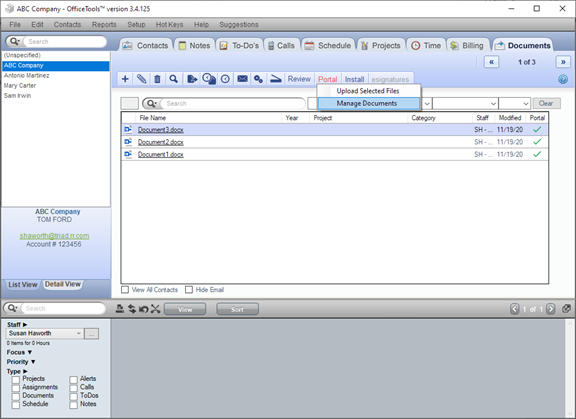Enable the View All Contacts checkbox
The image size is (576, 419).
(x=125, y=290)
